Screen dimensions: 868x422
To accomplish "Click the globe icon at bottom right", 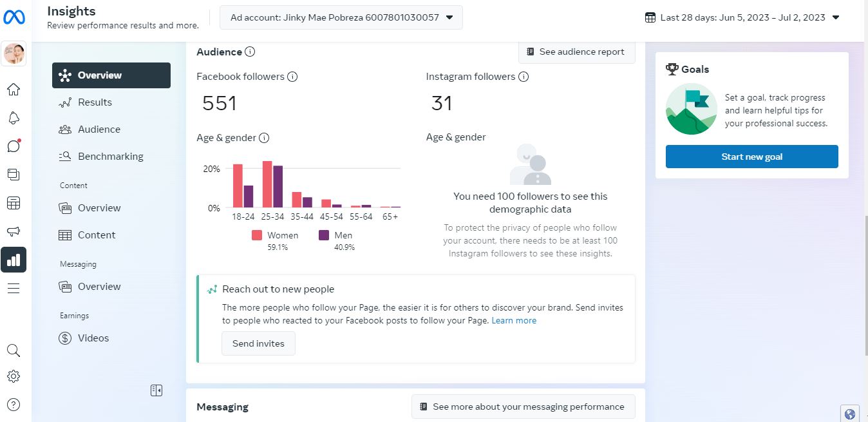I will point(850,414).
